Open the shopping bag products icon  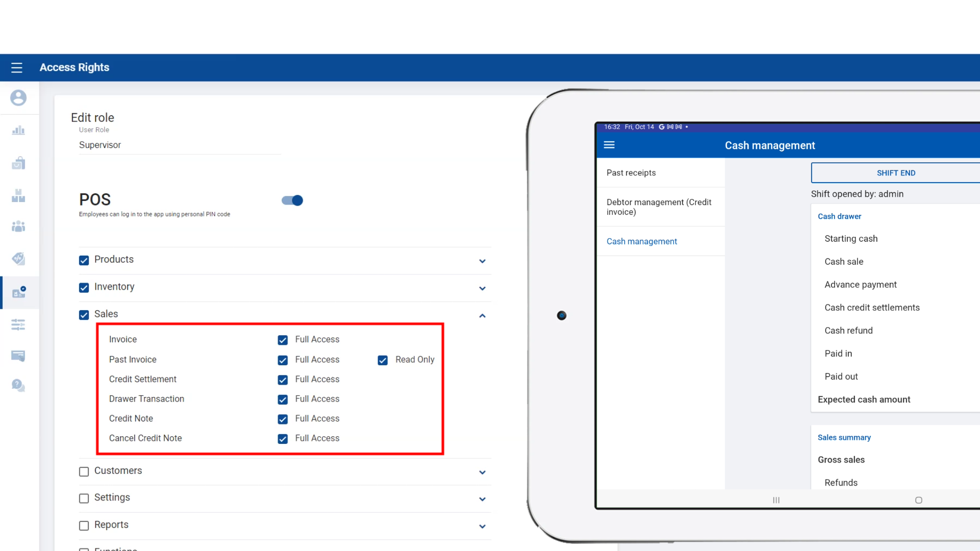tap(18, 163)
